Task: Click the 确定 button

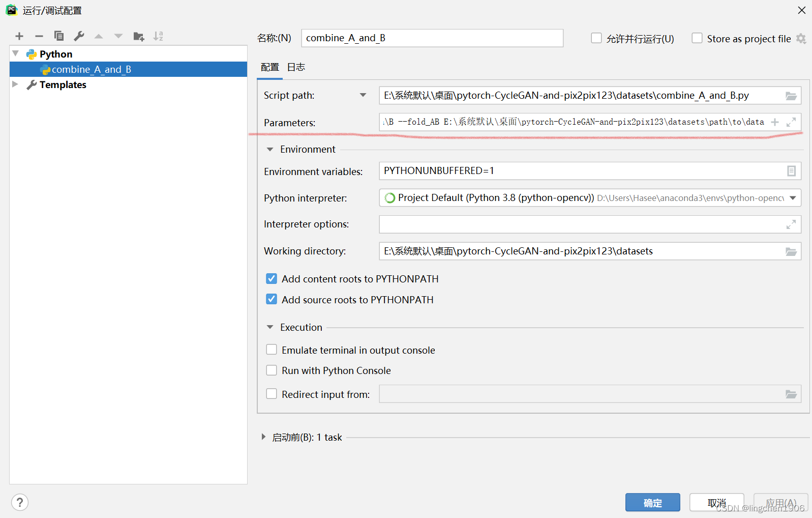Action: (x=653, y=502)
